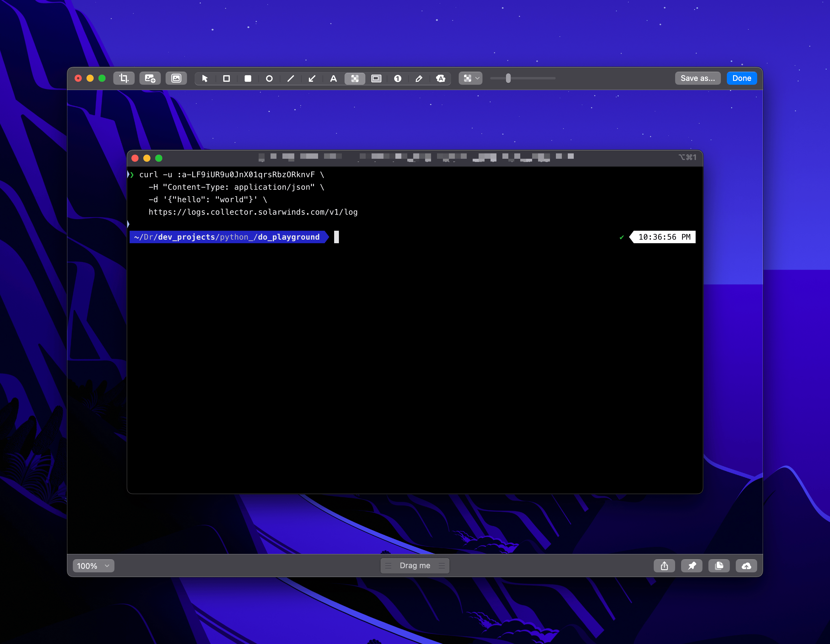Click the pixelated terminal title text
This screenshot has width=830, height=644.
[x=416, y=157]
